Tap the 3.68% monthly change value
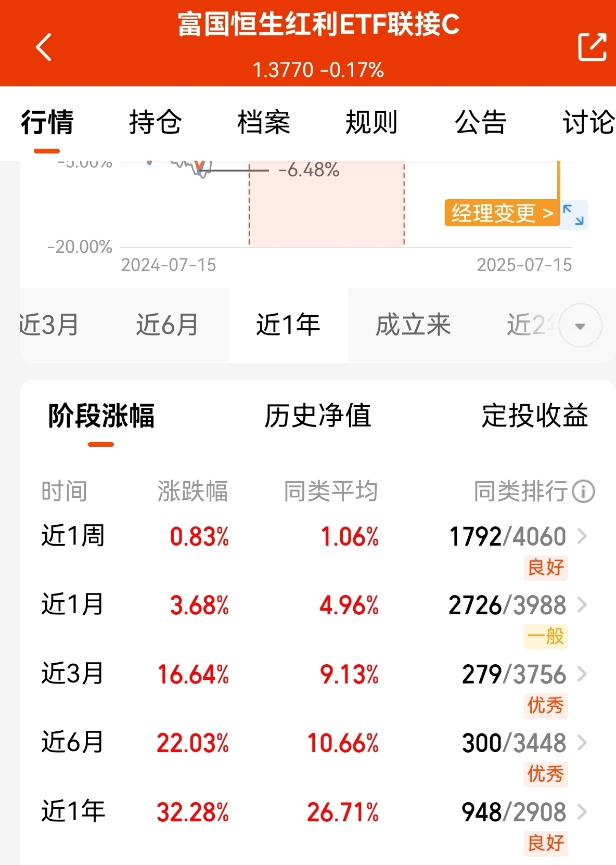Image resolution: width=616 pixels, height=865 pixels. [x=199, y=606]
